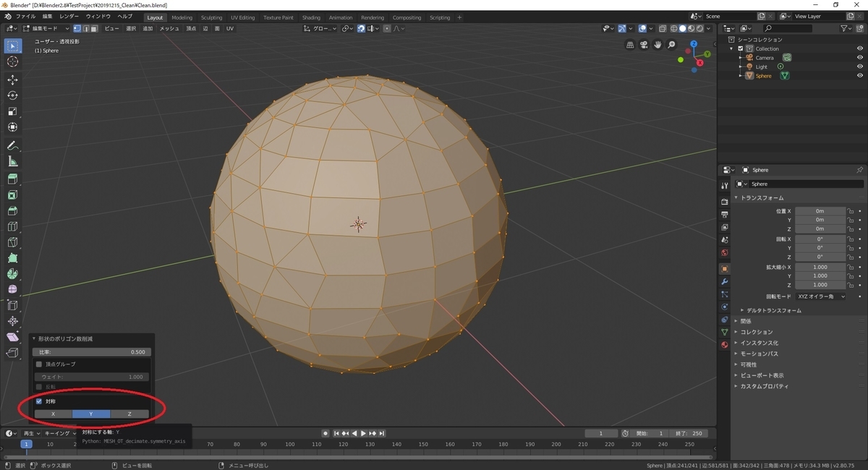Expand the 関係 panel

[746, 321]
